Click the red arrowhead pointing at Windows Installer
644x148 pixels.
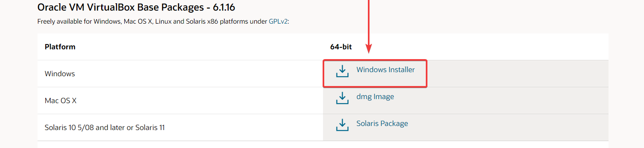pyautogui.click(x=369, y=49)
